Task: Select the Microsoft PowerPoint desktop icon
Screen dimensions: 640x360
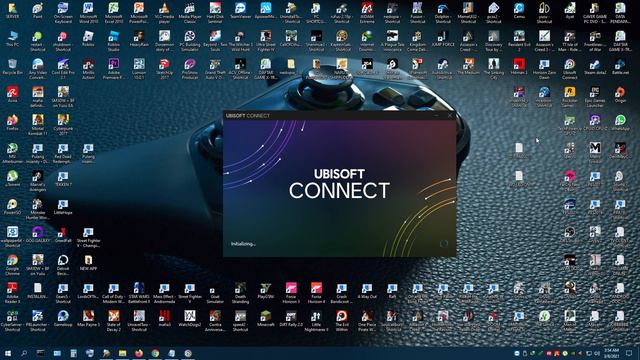Action: point(139,12)
